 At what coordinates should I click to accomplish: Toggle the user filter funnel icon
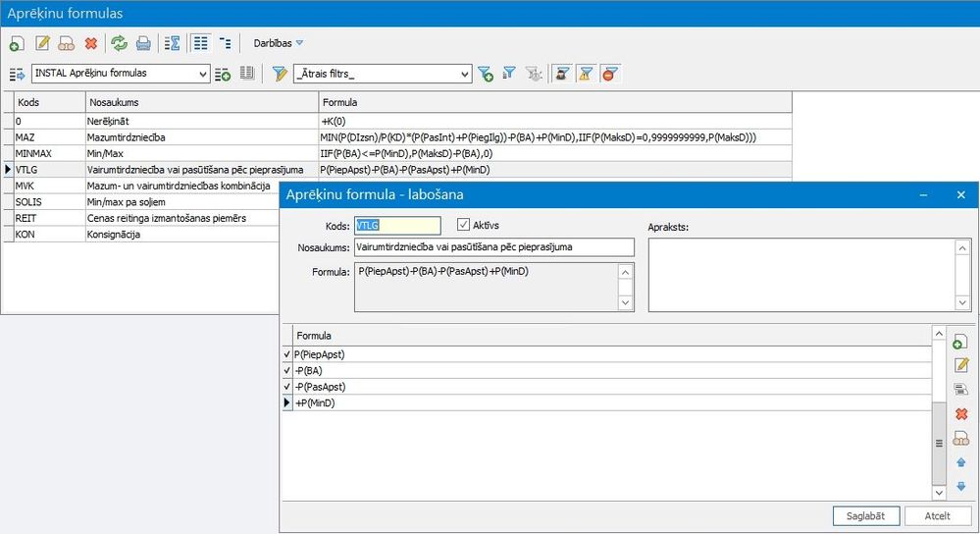(x=562, y=74)
